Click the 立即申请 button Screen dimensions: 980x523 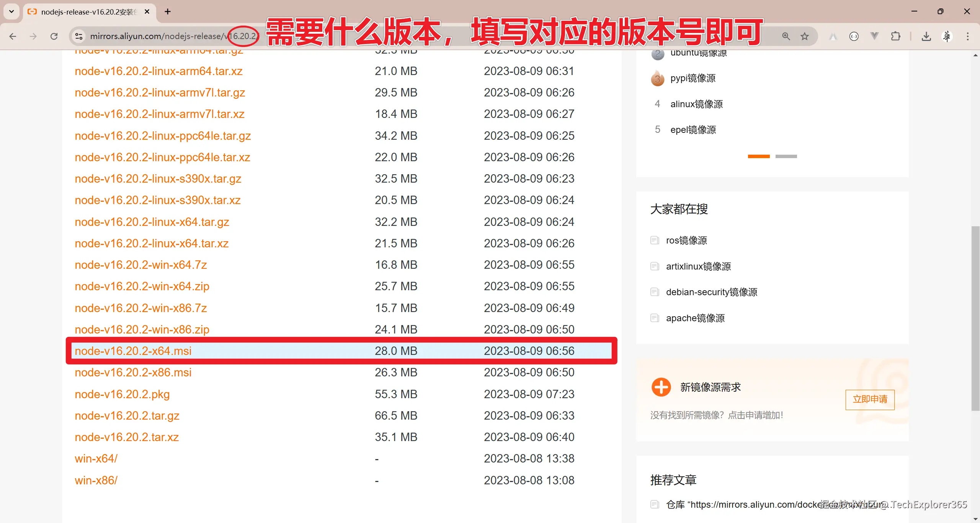coord(870,399)
